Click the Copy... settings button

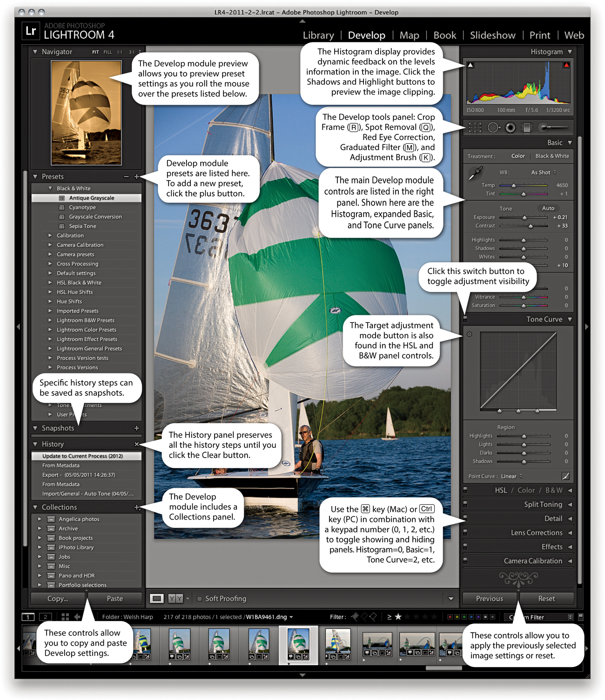(58, 599)
